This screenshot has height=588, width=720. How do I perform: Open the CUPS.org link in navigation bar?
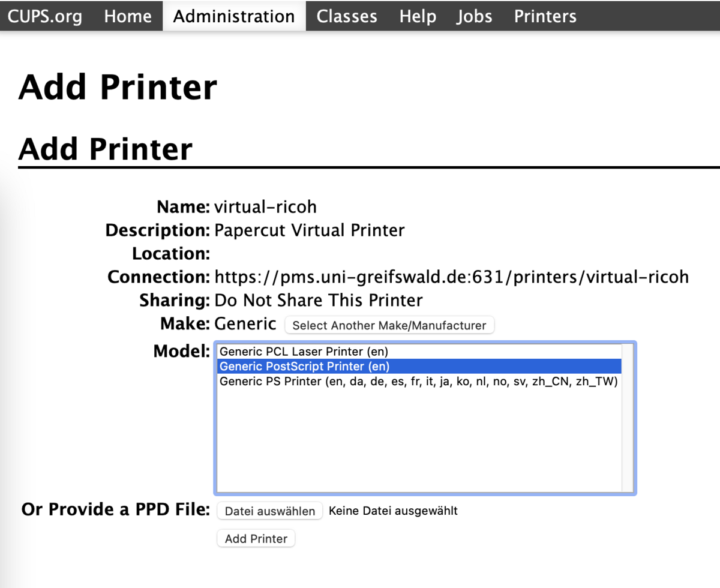[45, 16]
